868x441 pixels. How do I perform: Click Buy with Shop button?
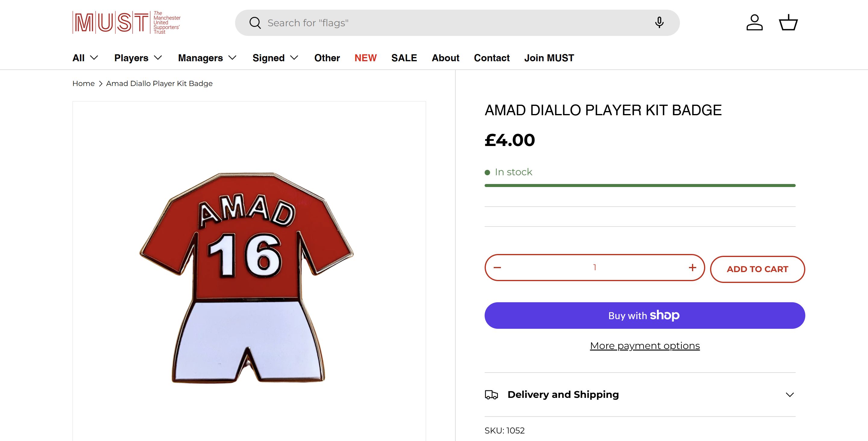coord(645,316)
